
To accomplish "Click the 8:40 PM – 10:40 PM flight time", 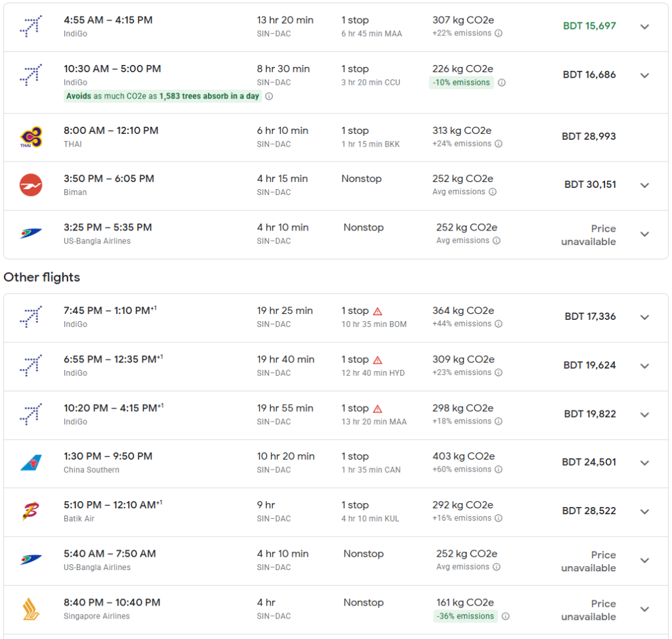I will [x=112, y=602].
